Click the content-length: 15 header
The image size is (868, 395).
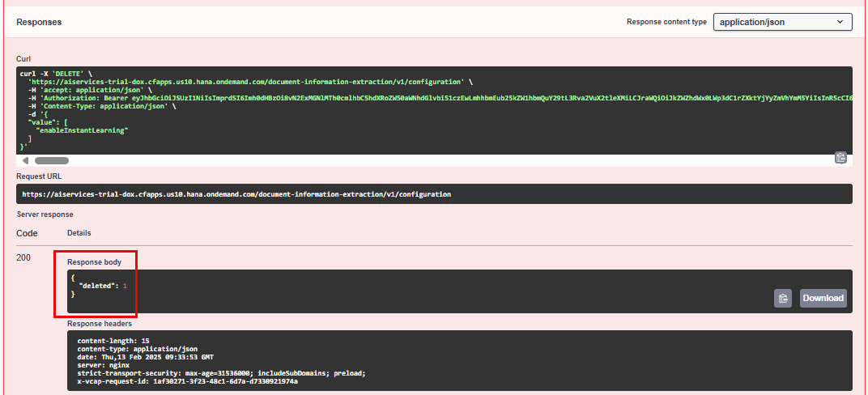pyautogui.click(x=113, y=341)
